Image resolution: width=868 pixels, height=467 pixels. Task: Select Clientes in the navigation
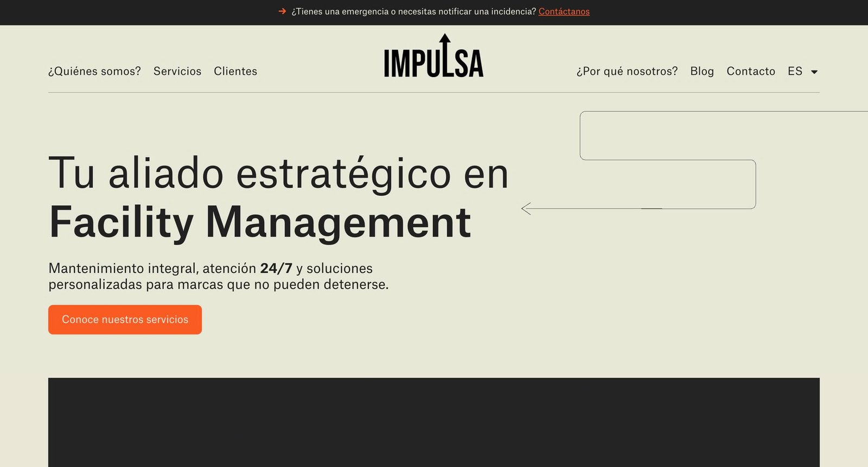[x=235, y=71]
